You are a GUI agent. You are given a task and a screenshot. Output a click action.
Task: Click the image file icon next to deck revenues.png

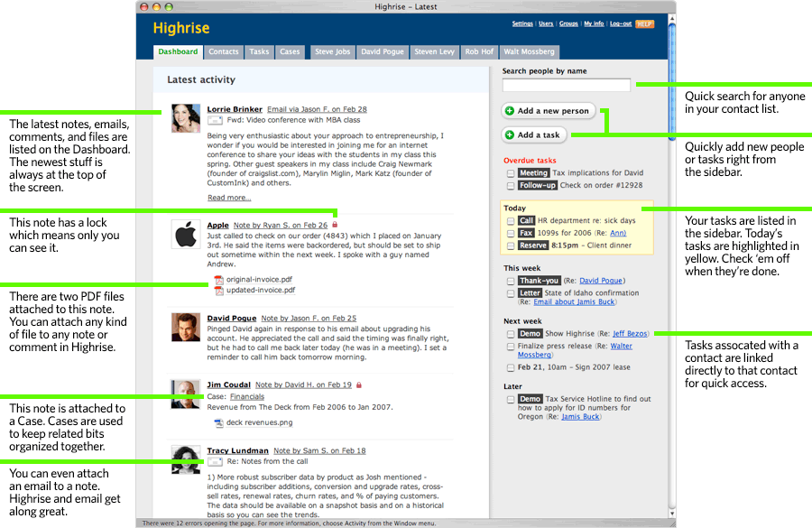click(219, 422)
